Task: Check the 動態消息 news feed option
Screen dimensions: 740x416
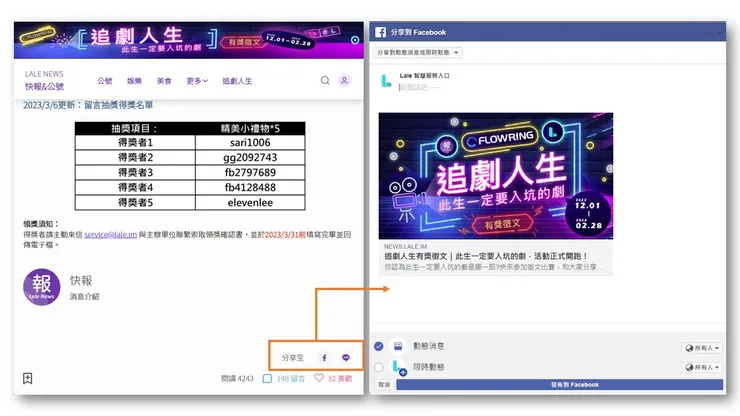Action: [378, 347]
